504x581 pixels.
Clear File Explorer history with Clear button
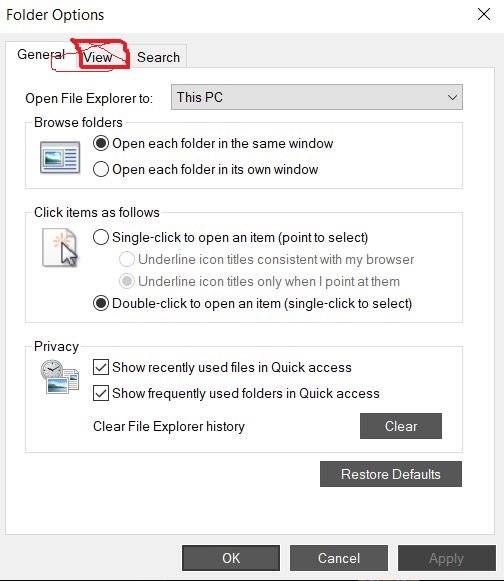pyautogui.click(x=401, y=426)
